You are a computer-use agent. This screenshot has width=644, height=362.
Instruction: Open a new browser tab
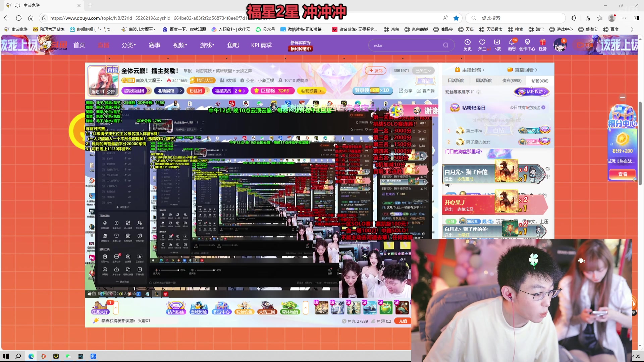pos(90,5)
